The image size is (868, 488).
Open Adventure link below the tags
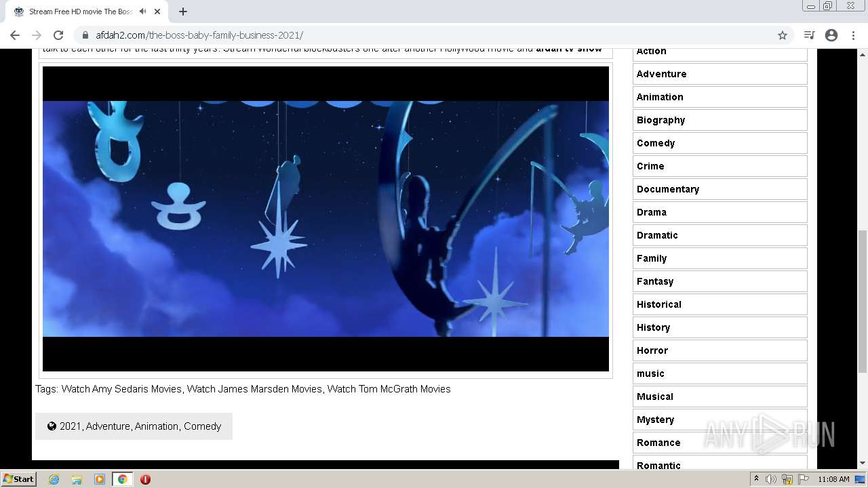[x=108, y=426]
